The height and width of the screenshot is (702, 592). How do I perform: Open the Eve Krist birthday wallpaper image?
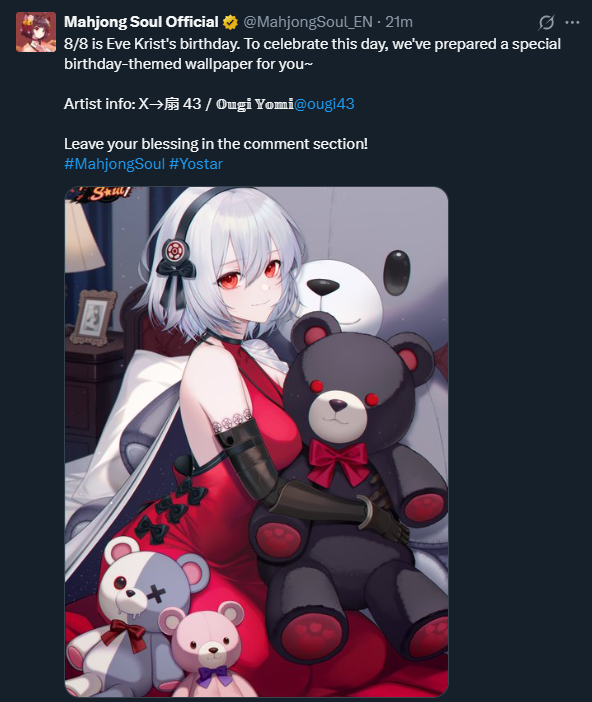tap(256, 441)
